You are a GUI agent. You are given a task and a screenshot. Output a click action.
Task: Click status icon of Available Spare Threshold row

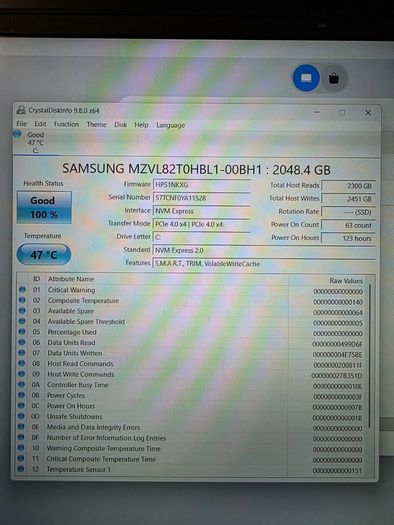(22, 321)
